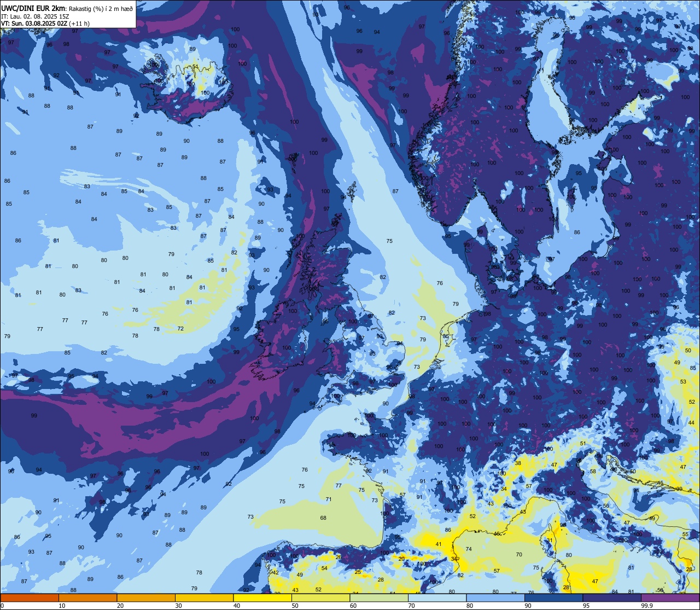Click the humidity value '51' over Iceland
Image resolution: width=700 pixels, height=610 pixels.
click(x=195, y=66)
